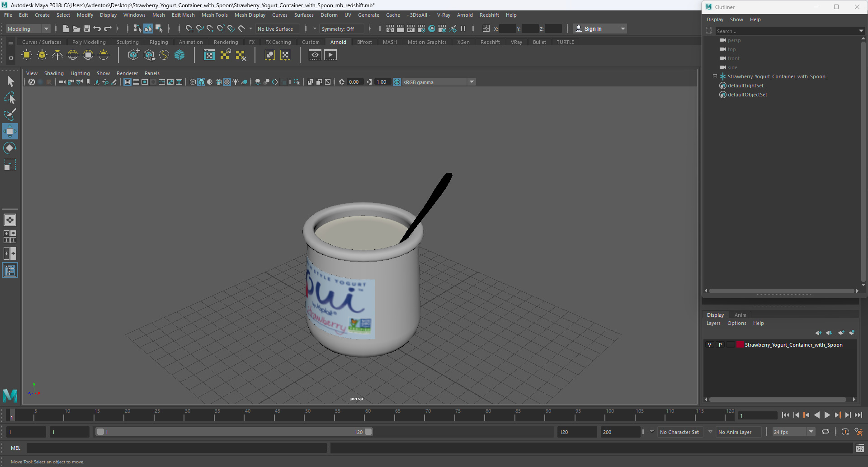Create Arnold mesh light shelf icon
This screenshot has height=467, width=868.
point(42,55)
